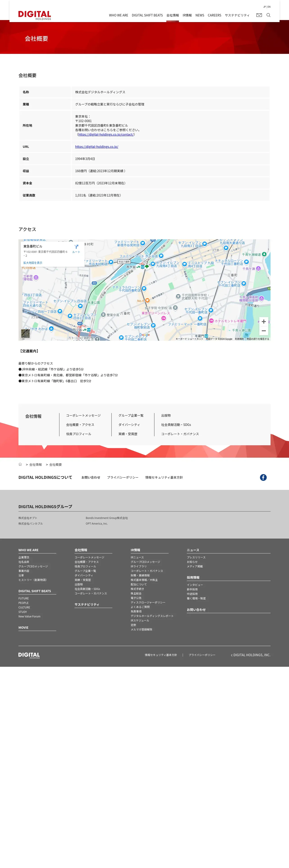Image resolution: width=289 pixels, height=868 pixels.
Task: Open コーポレートメッセージ in company info panel
Action: (84, 416)
